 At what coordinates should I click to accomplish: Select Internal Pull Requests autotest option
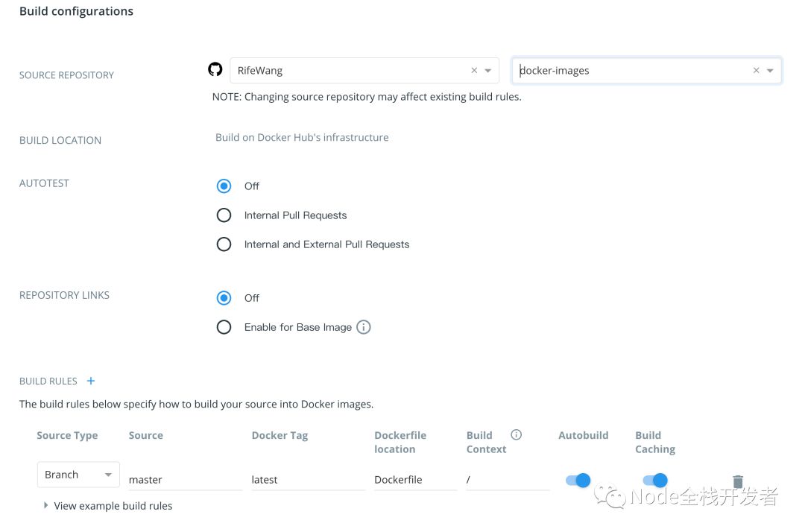224,215
